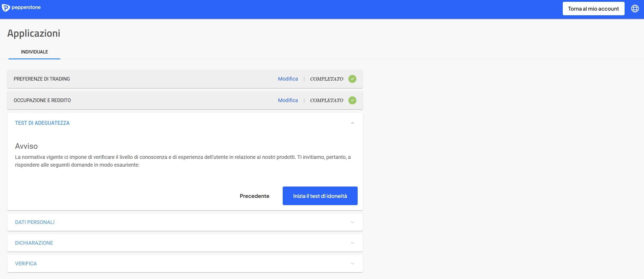The height and width of the screenshot is (279, 644).
Task: Edit Preferenze di Trading via Modifica
Action: point(288,79)
